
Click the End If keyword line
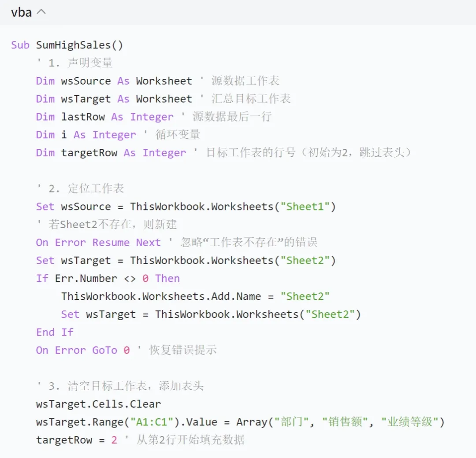55,332
